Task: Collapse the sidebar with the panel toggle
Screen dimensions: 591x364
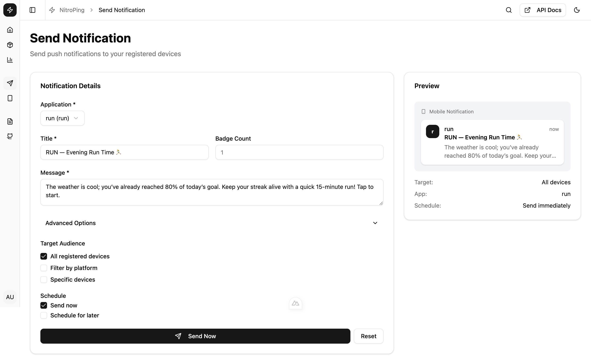Action: click(x=32, y=10)
